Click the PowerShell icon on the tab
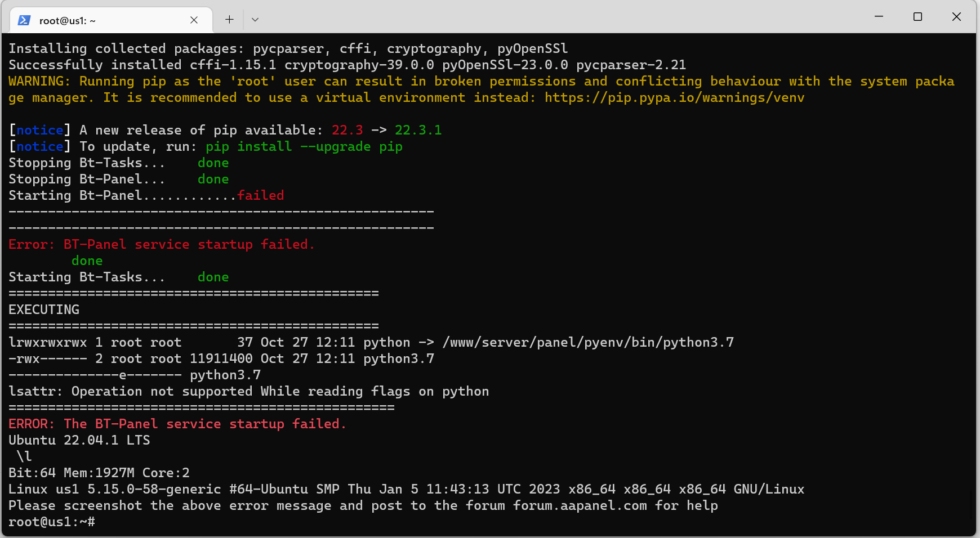Screen dimensions: 980x538 [24, 20]
